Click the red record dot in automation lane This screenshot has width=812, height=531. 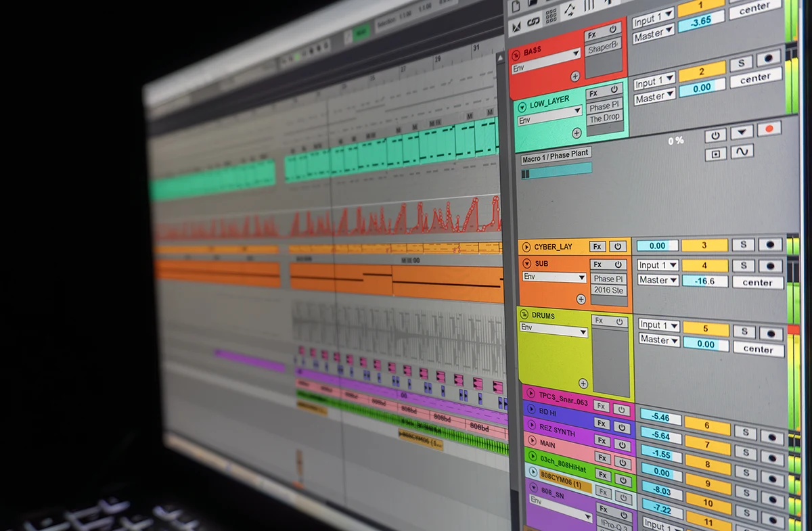pos(769,128)
